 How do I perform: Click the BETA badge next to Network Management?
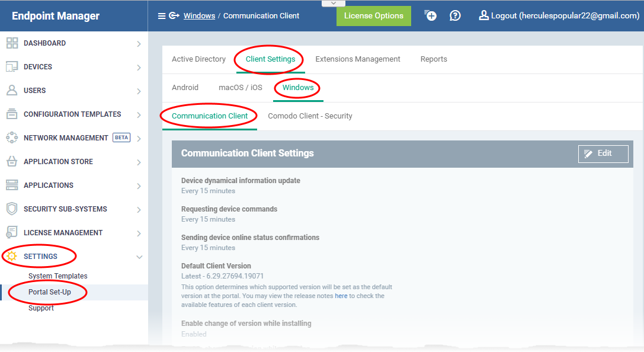[121, 137]
